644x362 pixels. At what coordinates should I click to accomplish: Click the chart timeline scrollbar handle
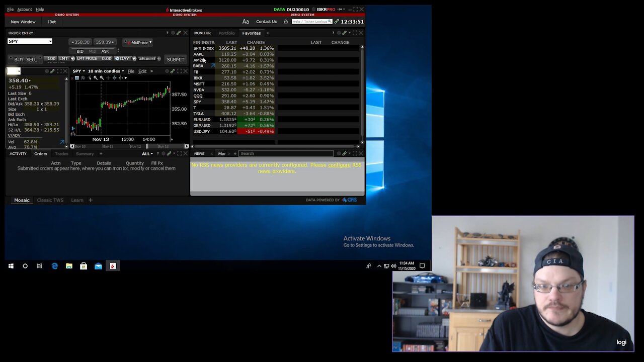click(x=147, y=146)
